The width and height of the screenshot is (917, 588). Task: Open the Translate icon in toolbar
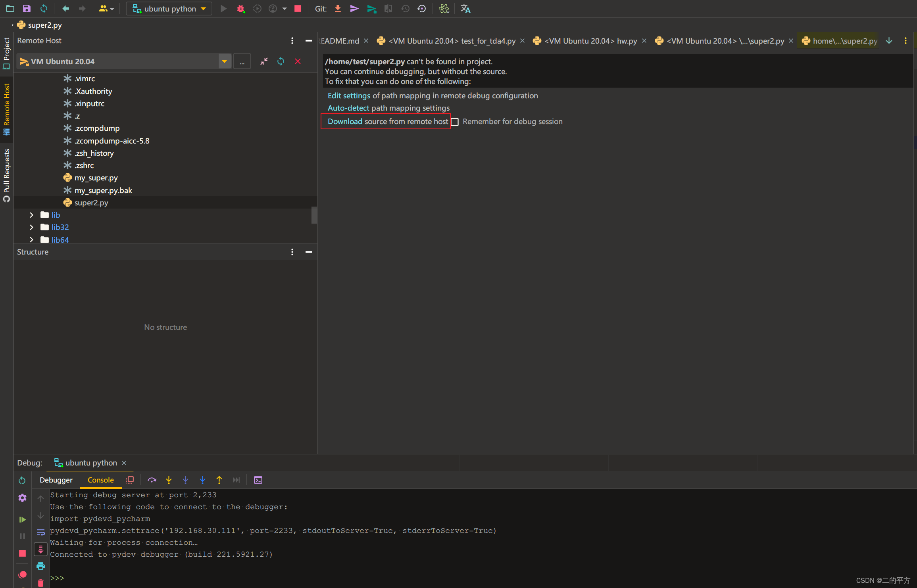465,9
